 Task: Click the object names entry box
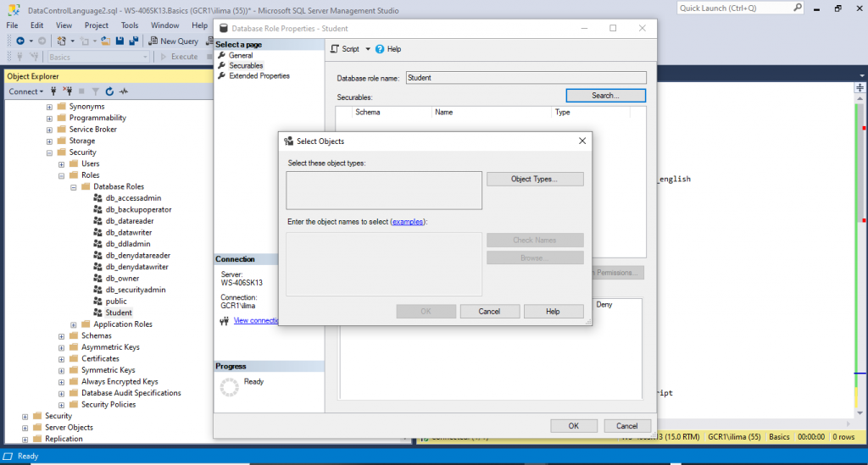click(x=384, y=264)
